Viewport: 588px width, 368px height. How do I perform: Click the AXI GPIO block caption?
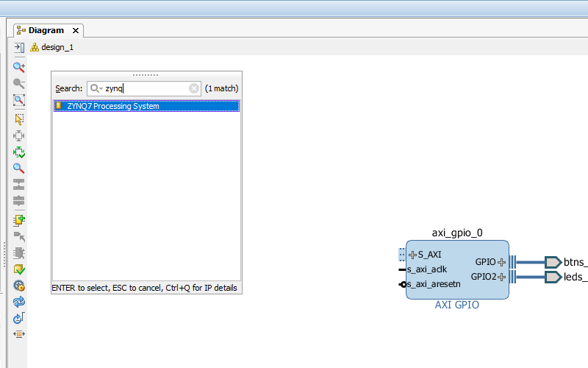click(x=456, y=305)
